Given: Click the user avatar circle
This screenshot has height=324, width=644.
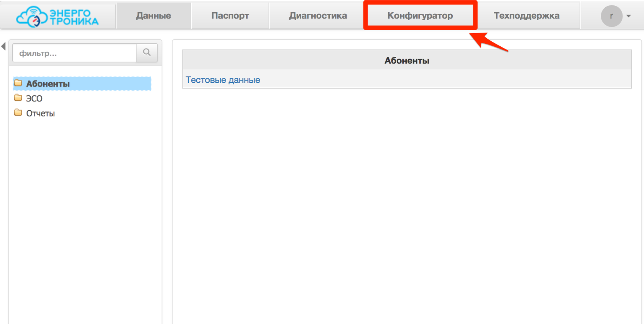Looking at the screenshot, I should click(611, 16).
